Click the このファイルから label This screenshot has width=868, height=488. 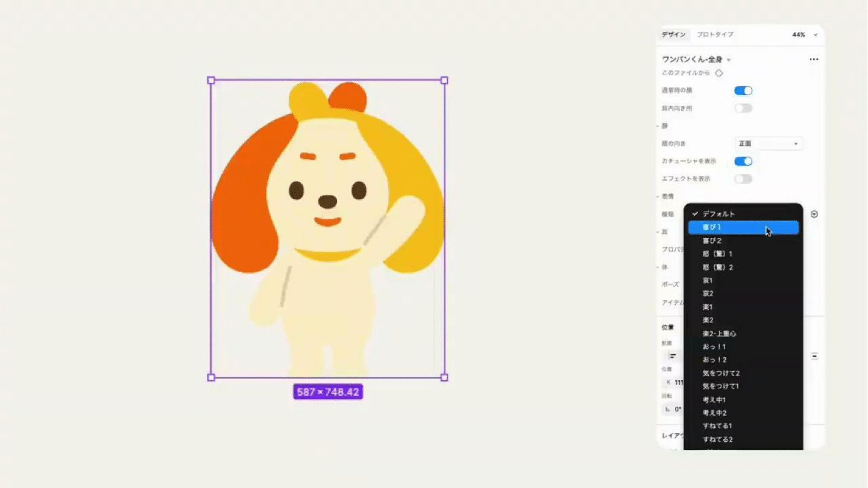click(x=687, y=73)
